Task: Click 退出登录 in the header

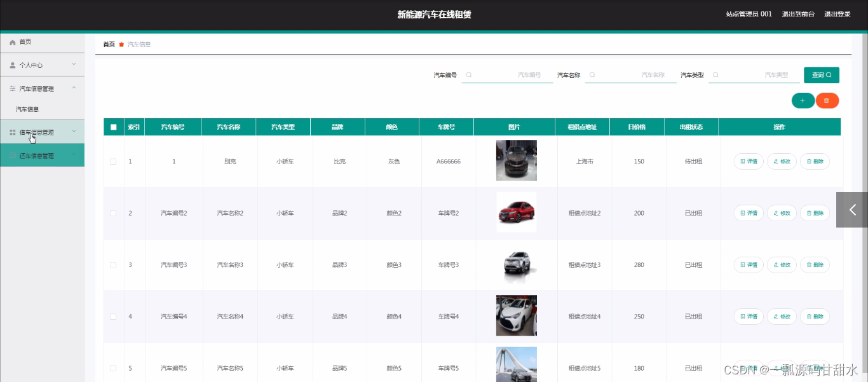Action: point(837,14)
